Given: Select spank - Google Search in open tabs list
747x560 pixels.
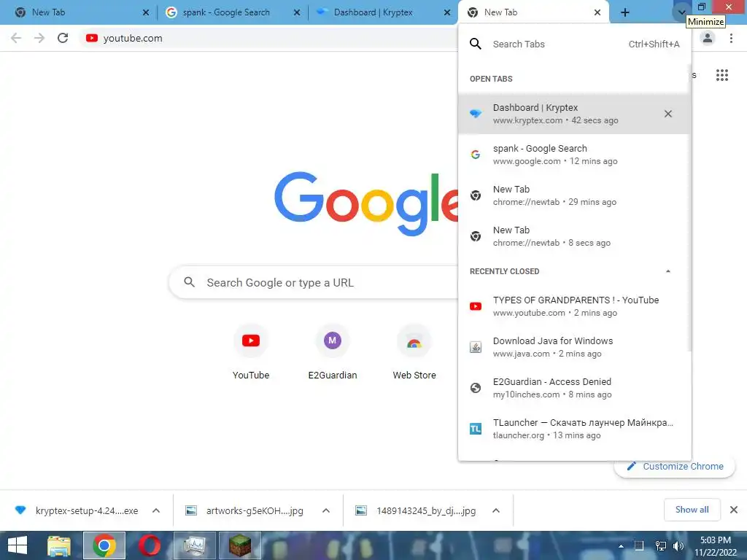Looking at the screenshot, I should tap(573, 155).
